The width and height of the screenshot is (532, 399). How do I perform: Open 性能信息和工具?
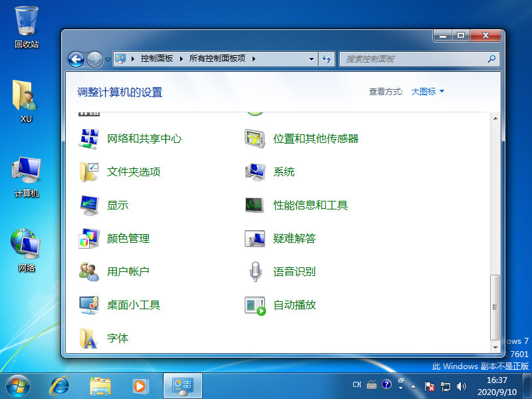[309, 205]
